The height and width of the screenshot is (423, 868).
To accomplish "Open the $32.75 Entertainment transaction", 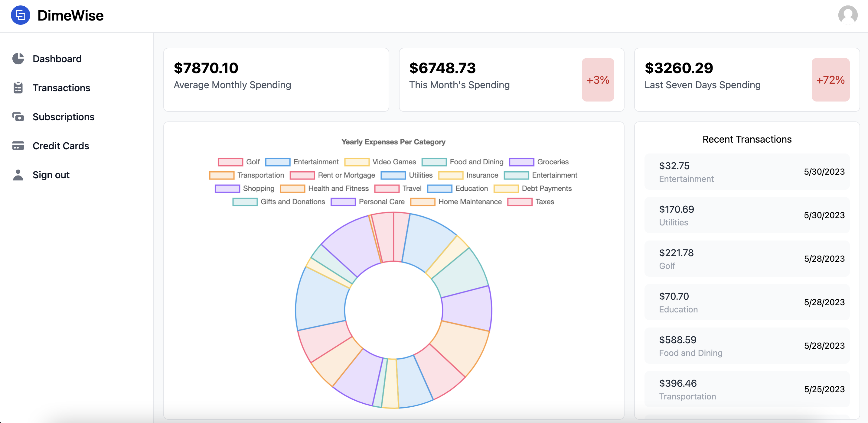I will point(747,172).
